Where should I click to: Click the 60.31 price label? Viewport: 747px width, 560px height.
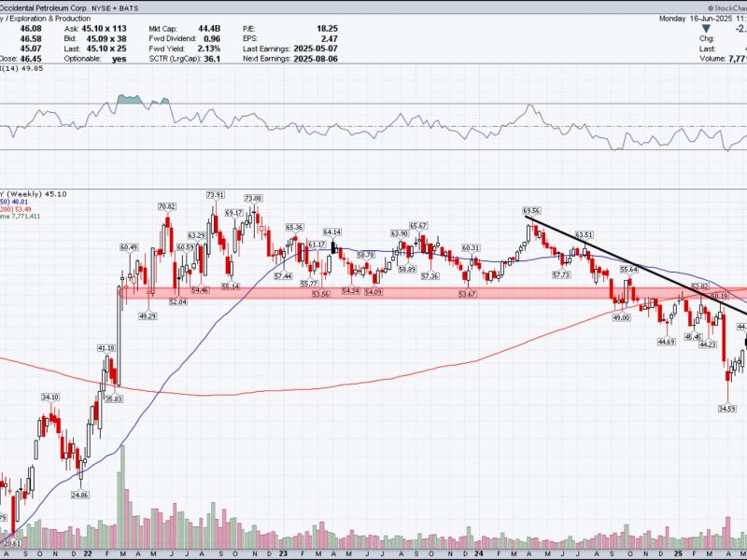471,247
